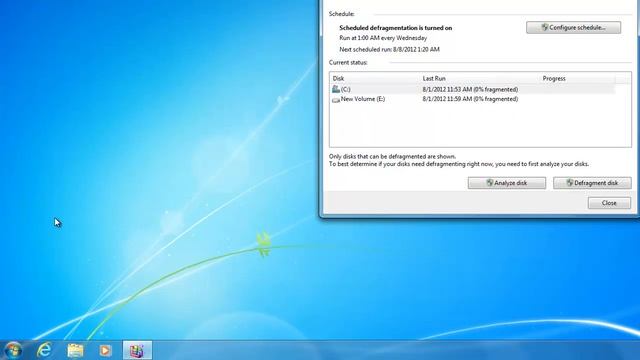Click the 'Current status:' label

click(348, 62)
